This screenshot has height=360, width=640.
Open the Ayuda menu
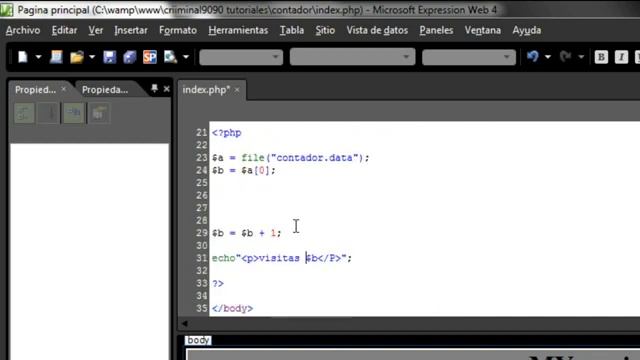(x=527, y=30)
